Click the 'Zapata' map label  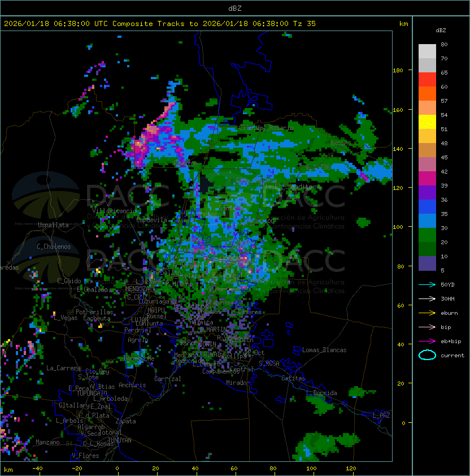tap(125, 421)
